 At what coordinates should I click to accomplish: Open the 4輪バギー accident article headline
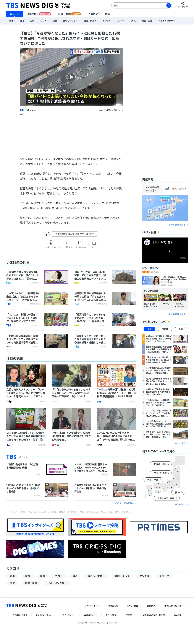pyautogui.click(x=90, y=275)
